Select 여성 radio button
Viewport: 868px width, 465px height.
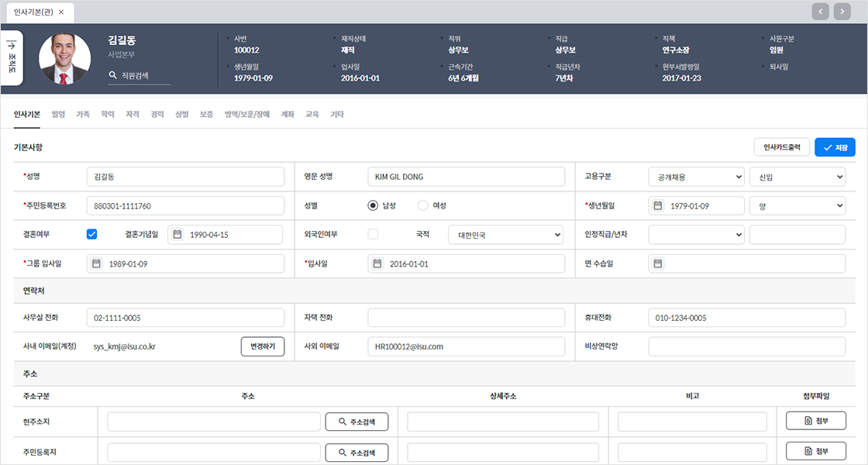click(423, 205)
